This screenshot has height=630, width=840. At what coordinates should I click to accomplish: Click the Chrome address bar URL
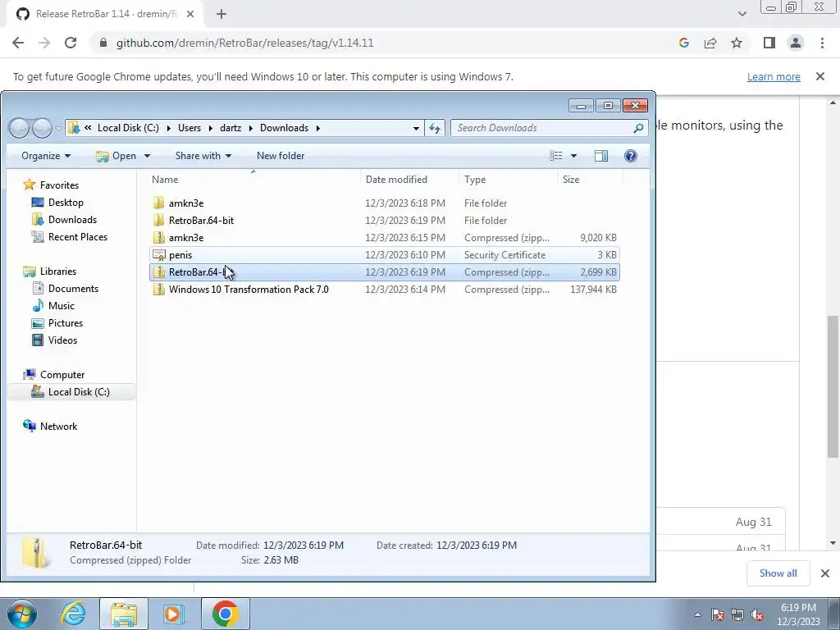pyautogui.click(x=244, y=43)
